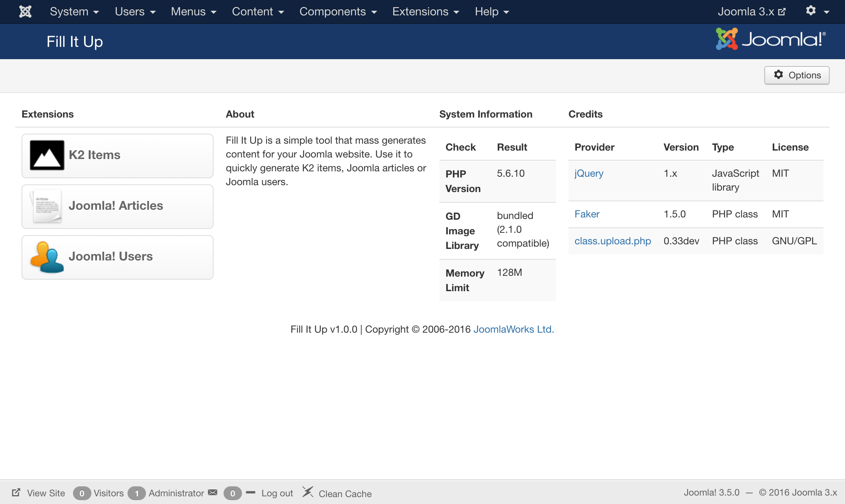Click the GNU/GPL license cell
The width and height of the screenshot is (845, 504).
[x=794, y=241]
